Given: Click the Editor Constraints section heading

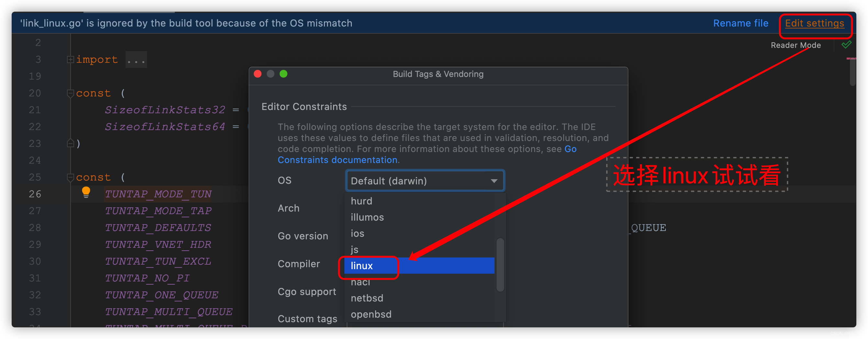Looking at the screenshot, I should coord(304,106).
